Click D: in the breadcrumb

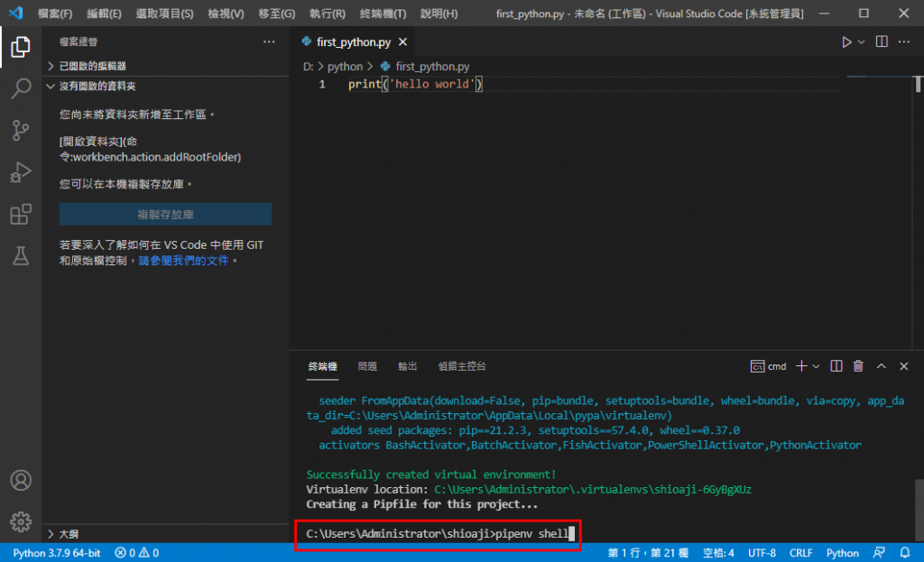(309, 67)
